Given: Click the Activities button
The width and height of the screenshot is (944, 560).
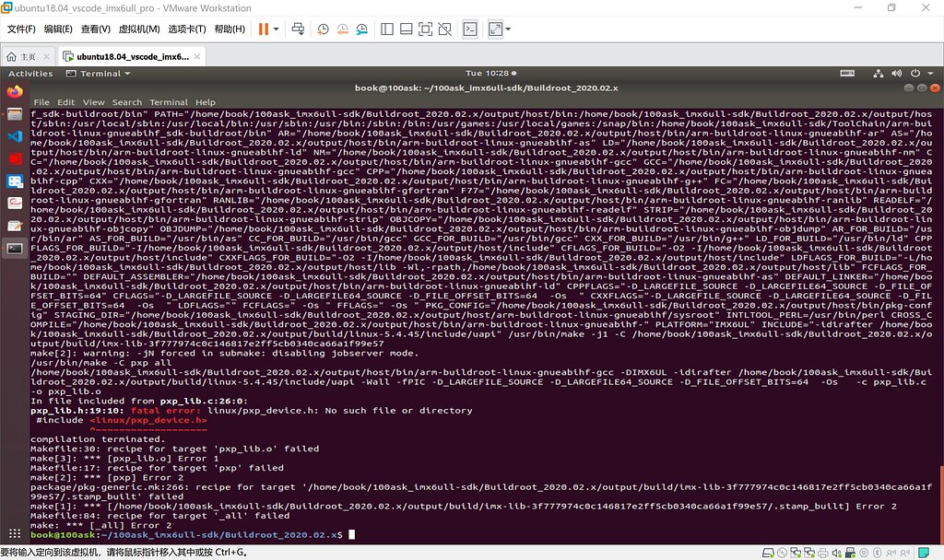Looking at the screenshot, I should pyautogui.click(x=30, y=74).
